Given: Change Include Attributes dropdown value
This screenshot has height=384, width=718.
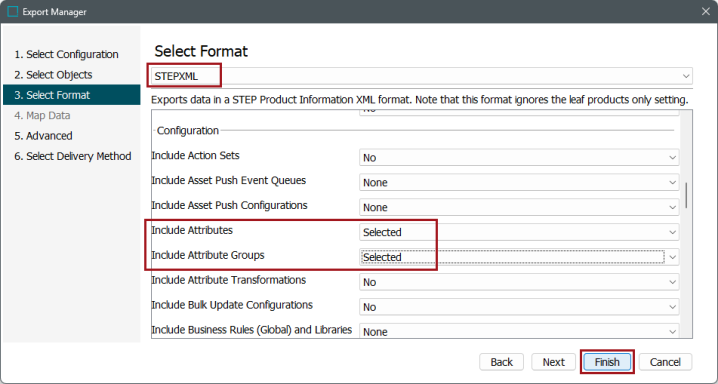Looking at the screenshot, I should click(x=519, y=232).
